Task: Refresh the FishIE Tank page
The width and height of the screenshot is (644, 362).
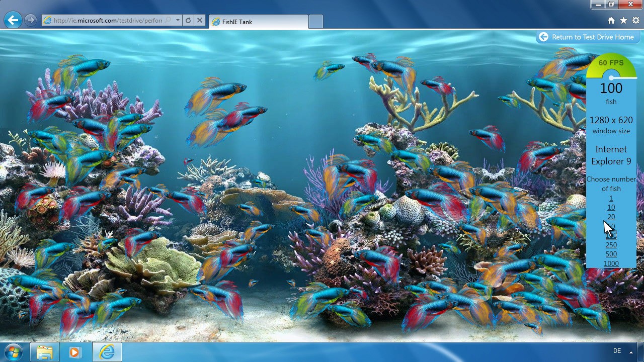Action: pyautogui.click(x=187, y=21)
